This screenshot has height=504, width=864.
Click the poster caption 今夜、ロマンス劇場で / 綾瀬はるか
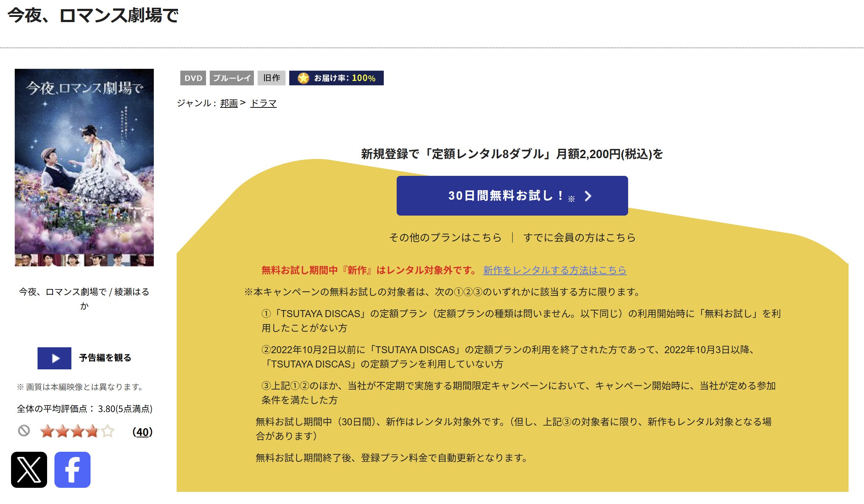pyautogui.click(x=84, y=299)
